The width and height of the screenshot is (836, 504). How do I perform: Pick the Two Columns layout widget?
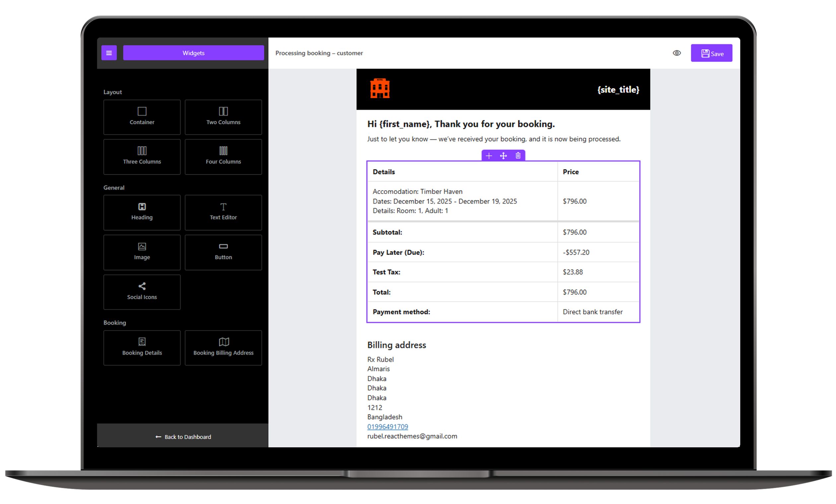point(223,117)
